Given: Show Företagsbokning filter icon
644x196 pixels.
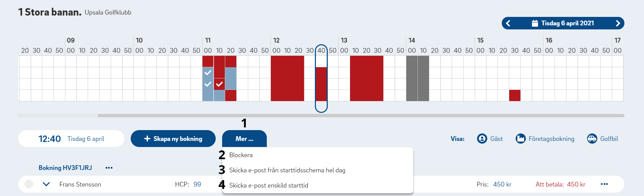Looking at the screenshot, I should coord(520,139).
